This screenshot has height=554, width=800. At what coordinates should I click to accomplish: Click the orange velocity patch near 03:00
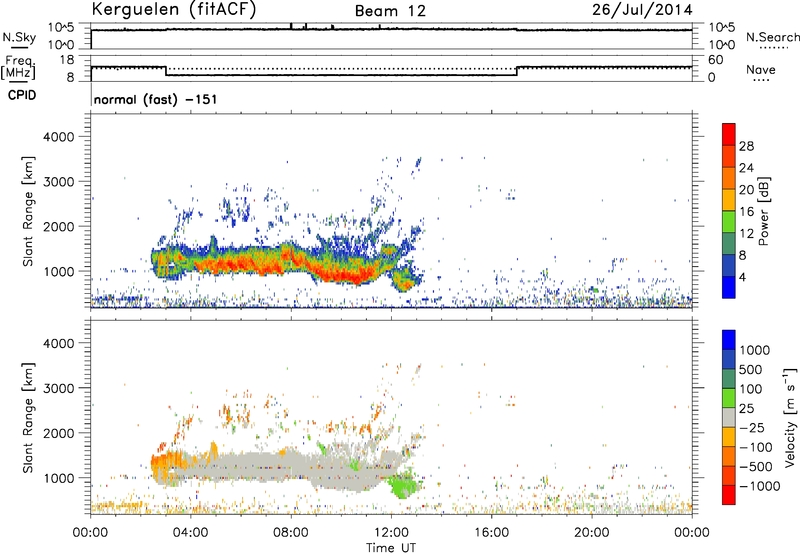click(166, 462)
